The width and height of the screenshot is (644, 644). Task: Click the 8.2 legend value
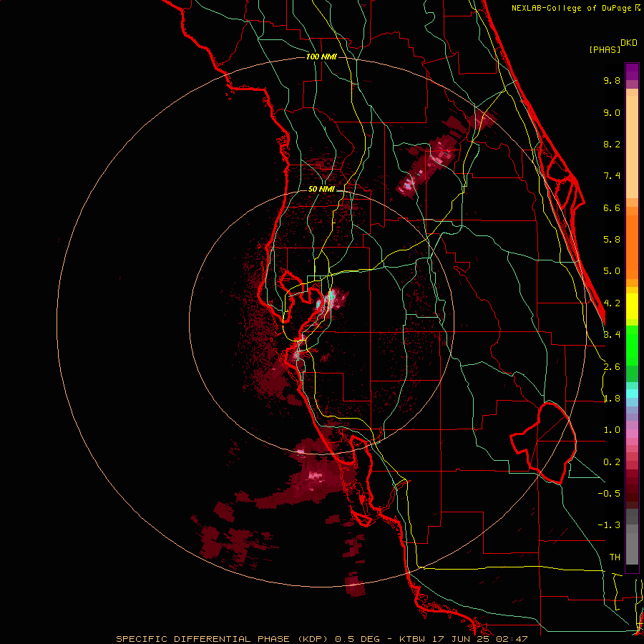coord(612,144)
